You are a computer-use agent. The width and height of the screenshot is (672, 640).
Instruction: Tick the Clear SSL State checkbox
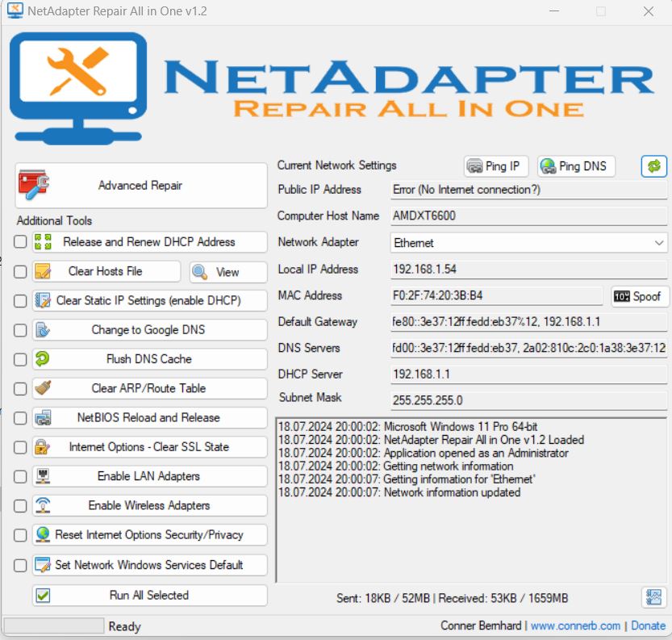(x=20, y=448)
